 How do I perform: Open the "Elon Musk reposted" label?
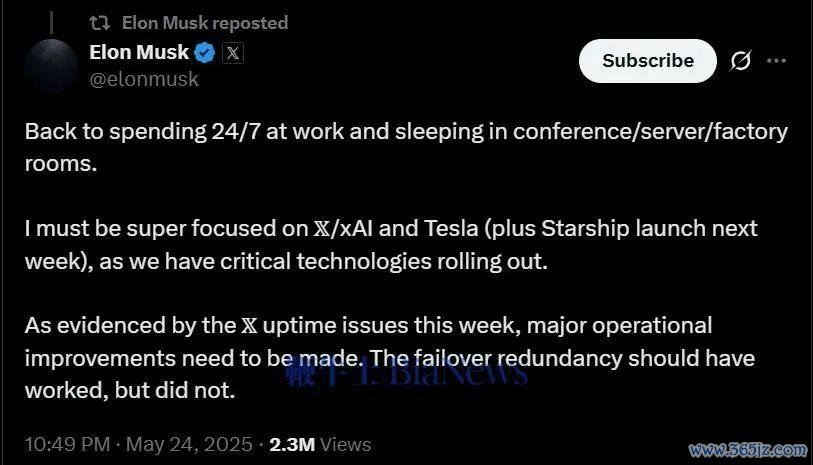[204, 22]
